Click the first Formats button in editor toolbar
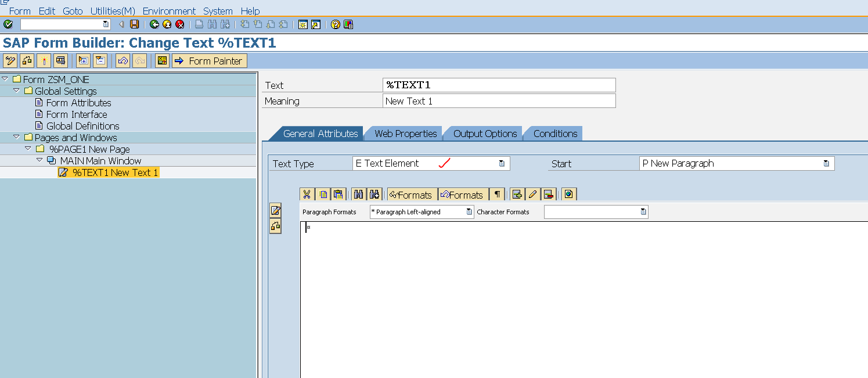The width and height of the screenshot is (868, 378). click(412, 195)
